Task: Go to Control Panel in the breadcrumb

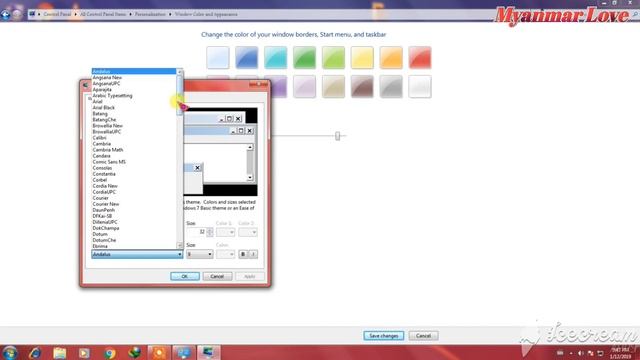Action: point(57,14)
